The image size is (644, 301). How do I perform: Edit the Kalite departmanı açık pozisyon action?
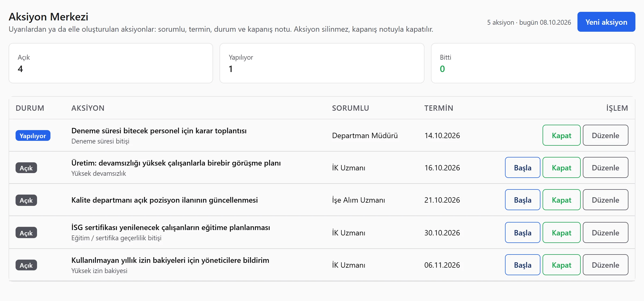[x=605, y=200]
